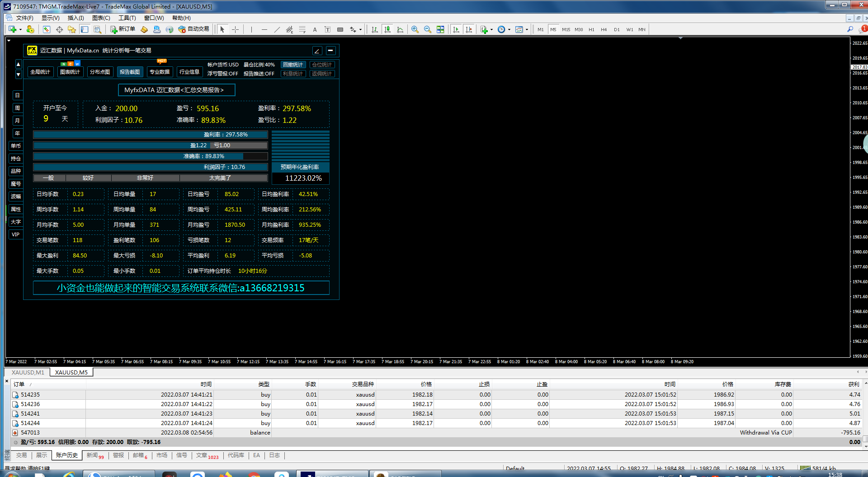
Task: Select the text label tool
Action: [328, 29]
